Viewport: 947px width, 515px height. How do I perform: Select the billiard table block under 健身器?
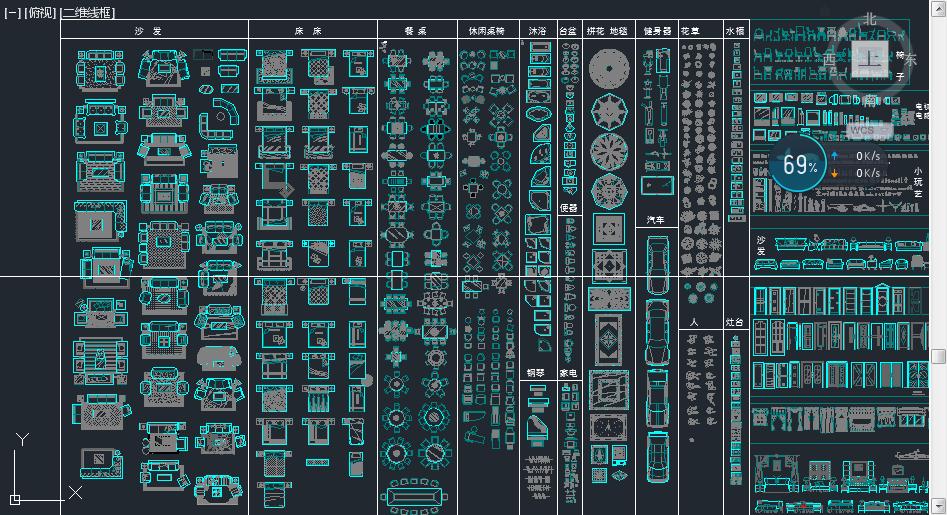point(658,185)
